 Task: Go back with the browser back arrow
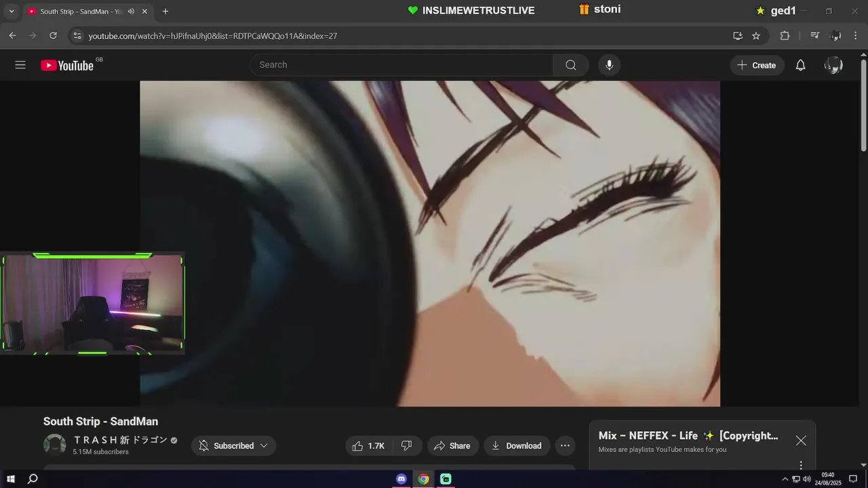pos(12,36)
